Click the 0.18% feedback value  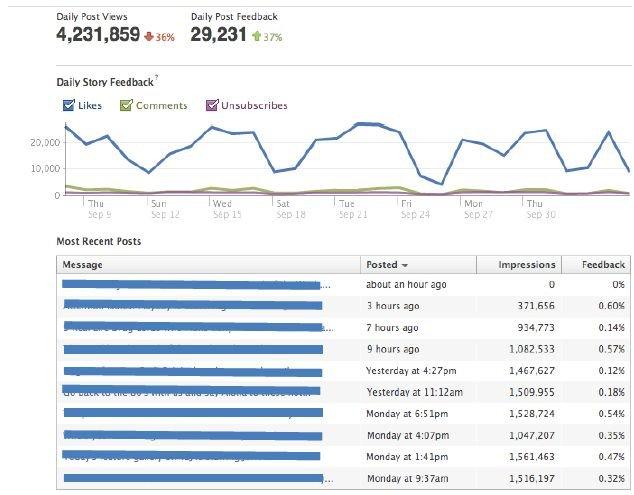[x=611, y=392]
